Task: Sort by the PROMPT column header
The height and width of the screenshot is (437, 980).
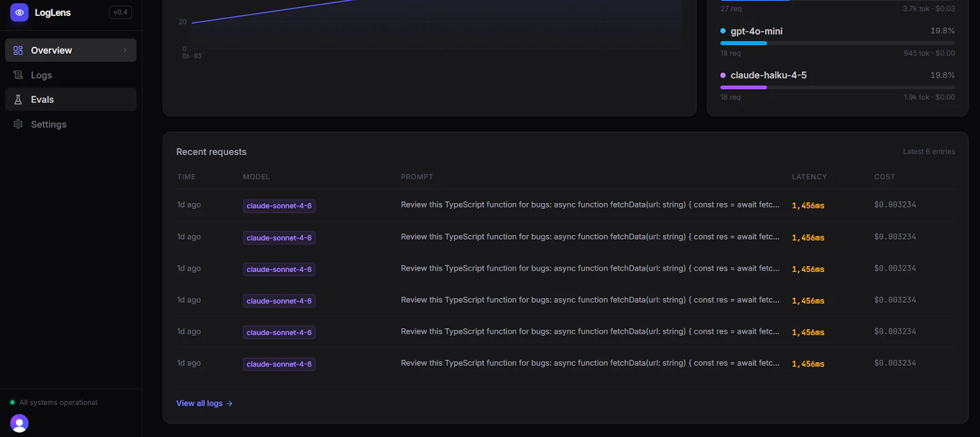Action: 417,177
